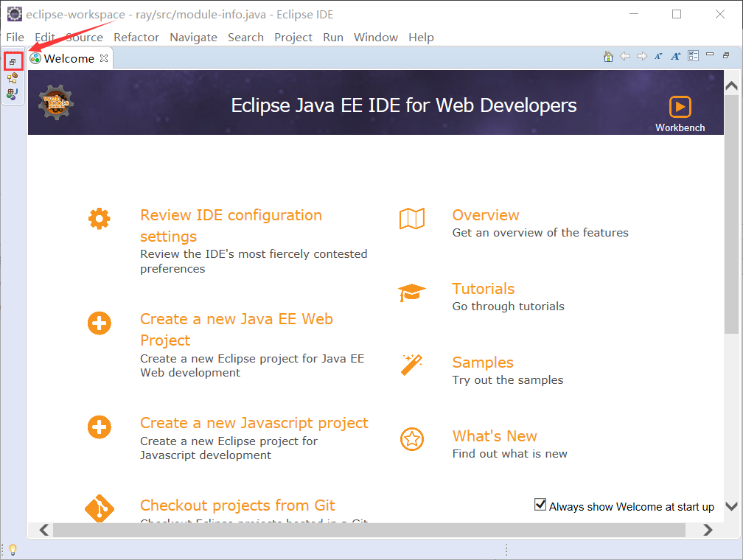The image size is (743, 560).
Task: Click the Workbench label
Action: click(x=680, y=127)
